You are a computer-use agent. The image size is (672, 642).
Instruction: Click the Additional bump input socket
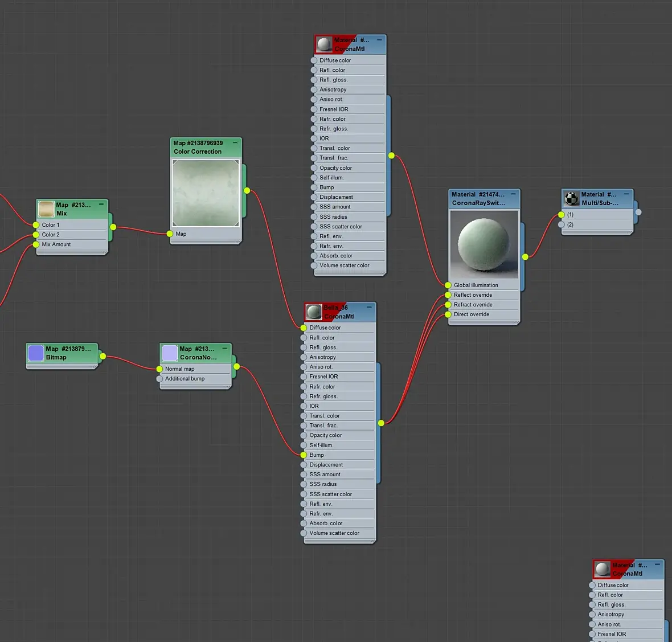(159, 379)
